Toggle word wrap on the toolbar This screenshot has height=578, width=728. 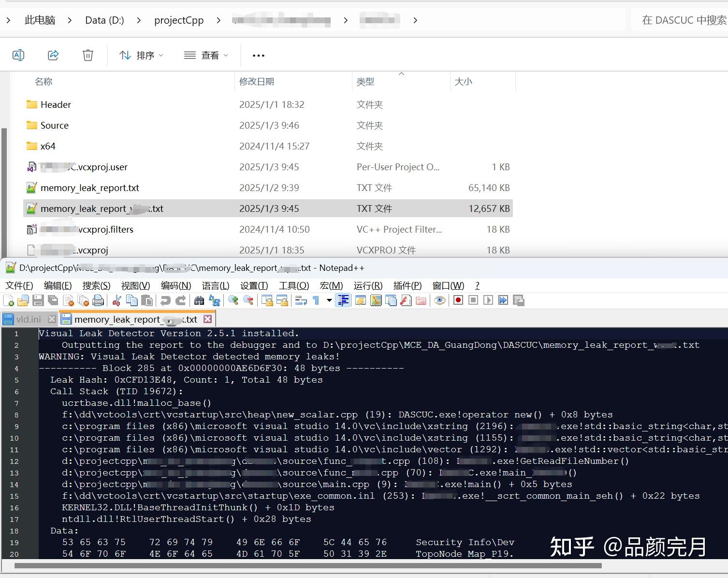(x=300, y=300)
